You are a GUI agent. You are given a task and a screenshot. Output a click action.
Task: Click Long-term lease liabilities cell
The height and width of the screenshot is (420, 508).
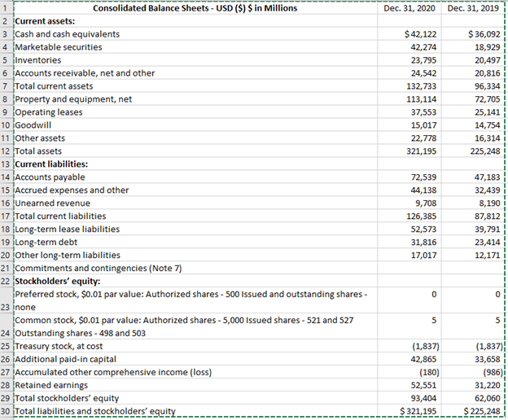[195, 229]
